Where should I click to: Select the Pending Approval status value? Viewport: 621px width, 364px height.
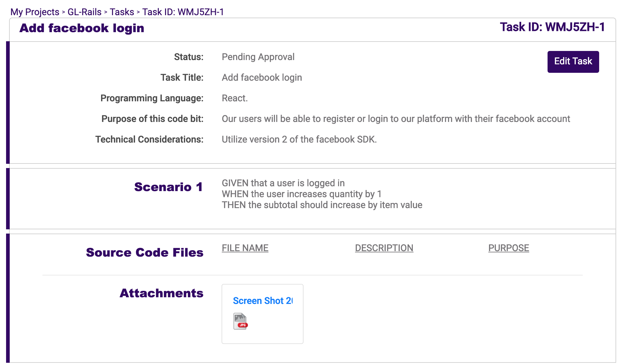pos(258,57)
